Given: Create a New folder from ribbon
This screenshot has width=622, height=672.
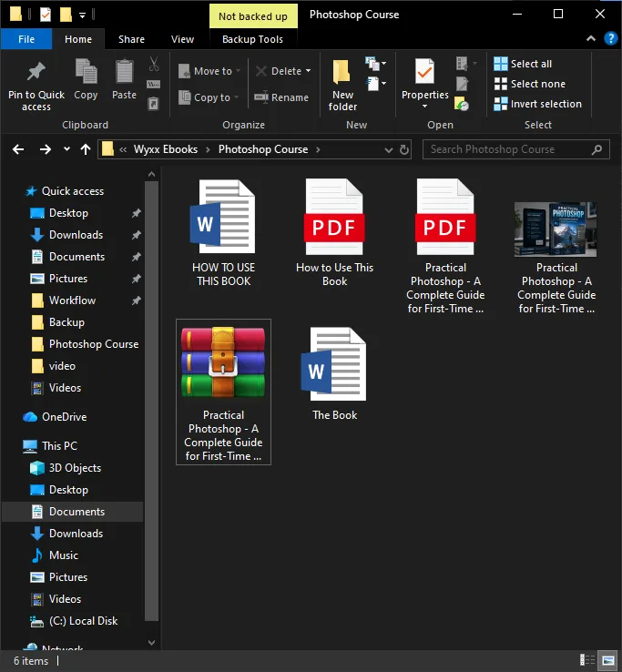Looking at the screenshot, I should tap(342, 86).
